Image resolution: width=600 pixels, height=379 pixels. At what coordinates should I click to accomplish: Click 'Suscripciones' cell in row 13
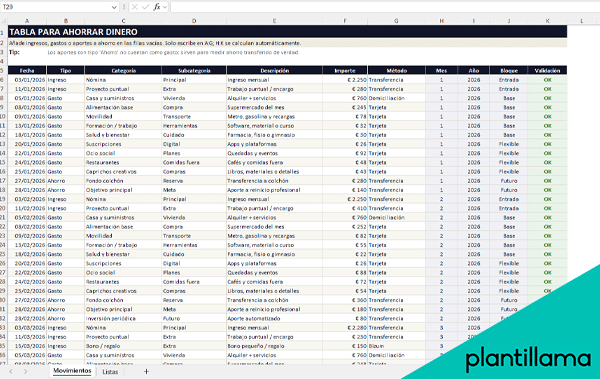click(123, 144)
